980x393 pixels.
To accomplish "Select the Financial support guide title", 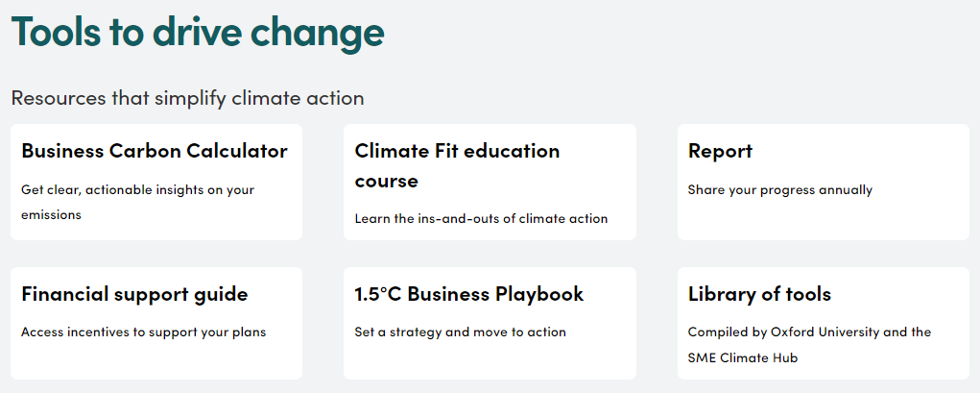I will coord(134,294).
